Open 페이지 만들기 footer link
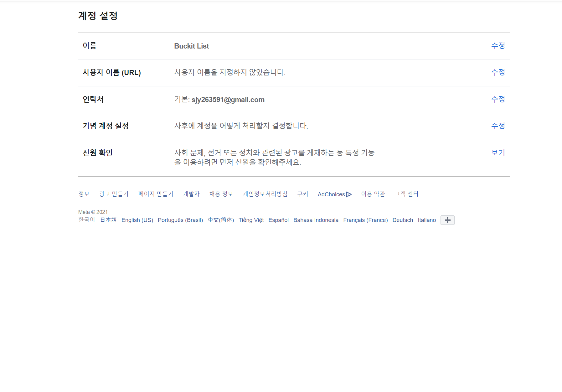This screenshot has width=562, height=392. point(156,194)
